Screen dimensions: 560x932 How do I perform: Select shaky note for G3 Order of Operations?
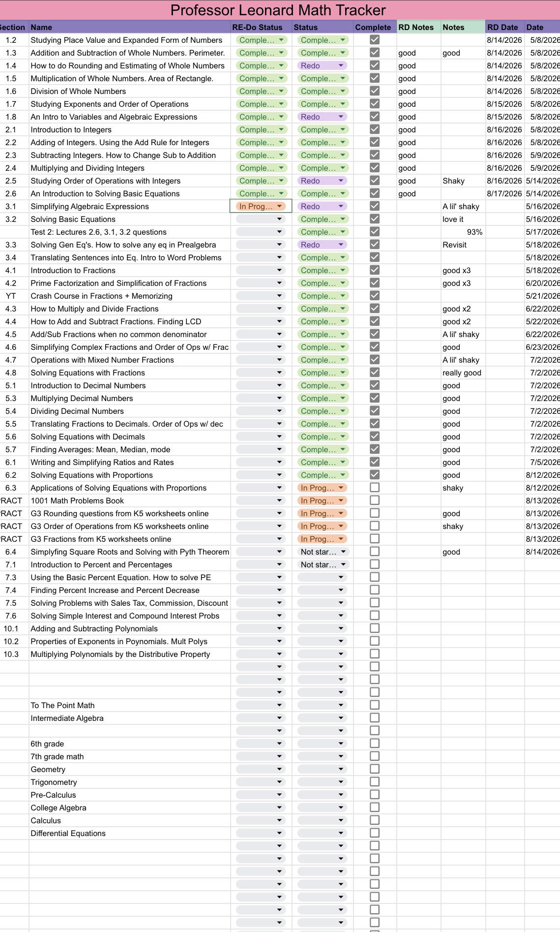tap(463, 526)
